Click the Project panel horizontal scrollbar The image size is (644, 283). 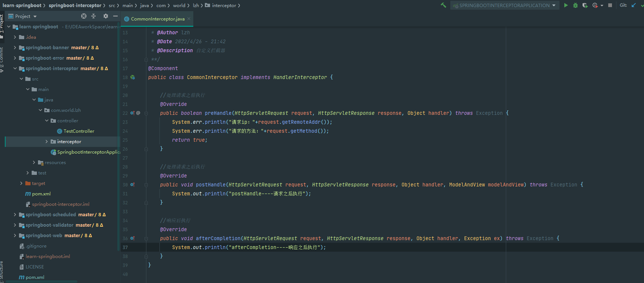coord(41,282)
